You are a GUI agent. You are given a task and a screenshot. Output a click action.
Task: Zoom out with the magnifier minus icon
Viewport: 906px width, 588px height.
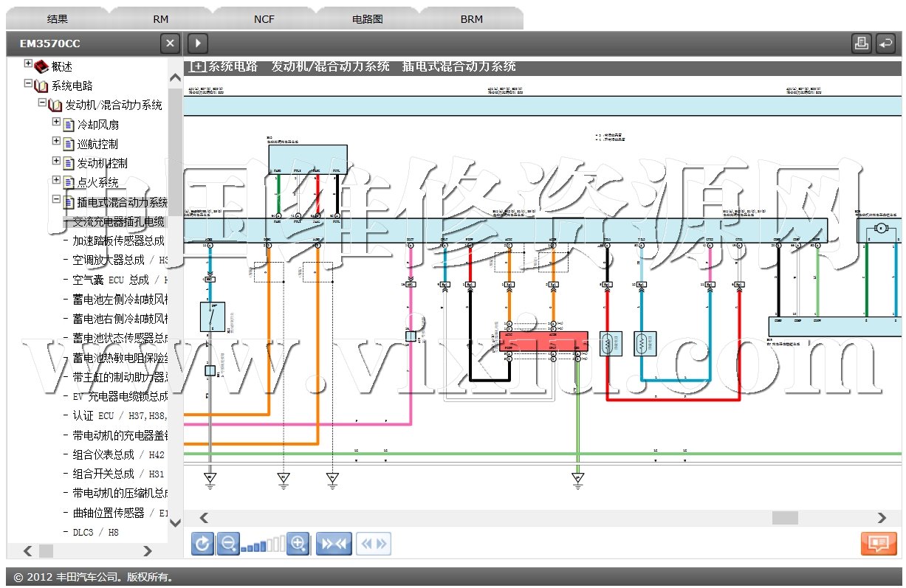click(x=228, y=544)
